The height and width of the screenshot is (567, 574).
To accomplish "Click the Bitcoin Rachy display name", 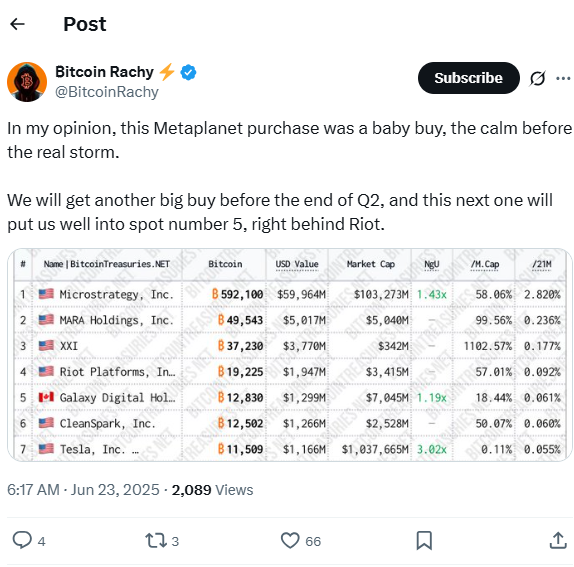I will point(104,72).
